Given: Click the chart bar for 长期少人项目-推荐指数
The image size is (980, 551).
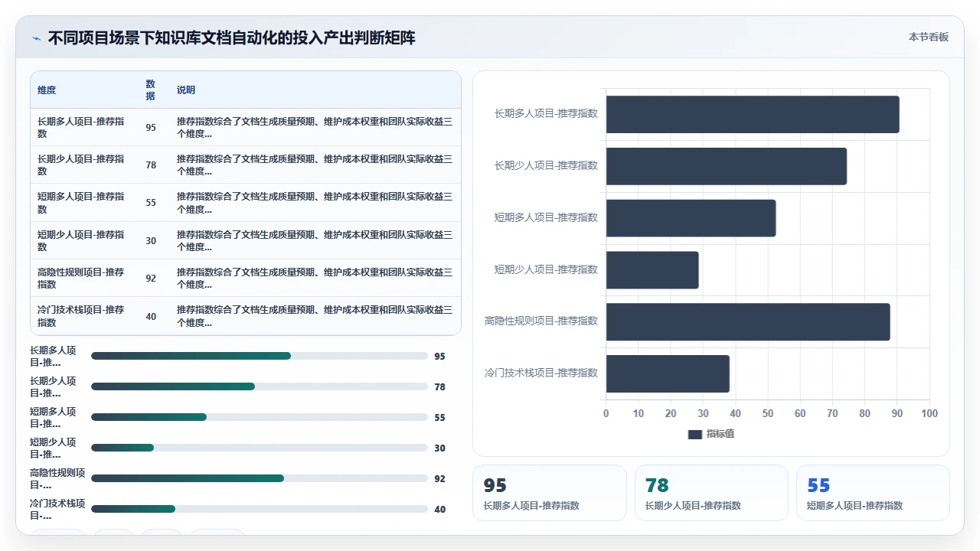Looking at the screenshot, I should pos(727,166).
